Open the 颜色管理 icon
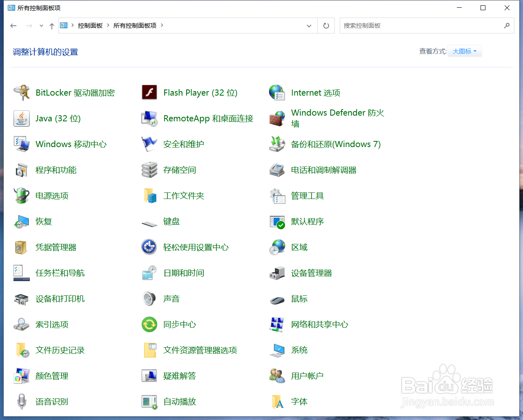 tap(22, 376)
